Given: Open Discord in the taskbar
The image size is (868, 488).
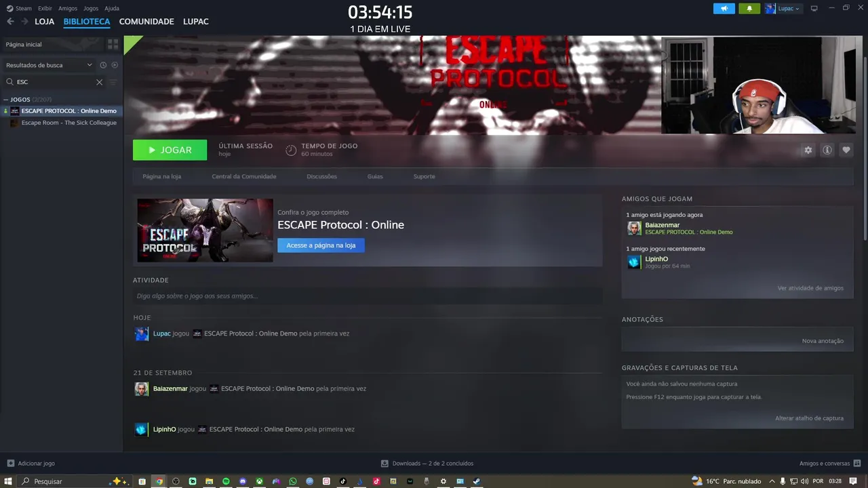Looking at the screenshot, I should click(x=243, y=481).
